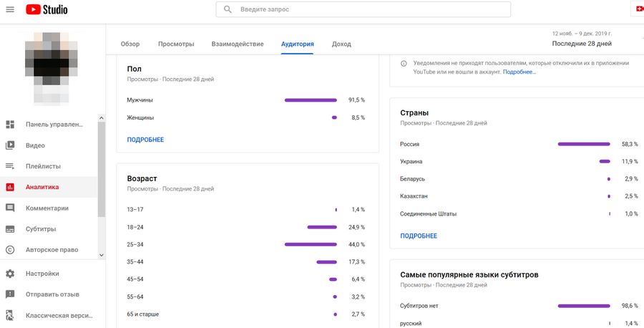Click the 35–44 age row label
This screenshot has width=644, height=328.
[135, 262]
